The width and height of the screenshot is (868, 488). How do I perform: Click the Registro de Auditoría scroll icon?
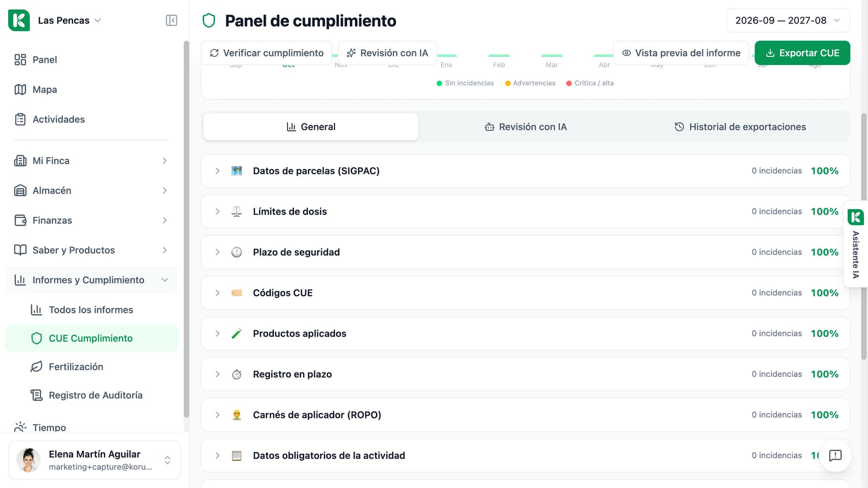[37, 395]
